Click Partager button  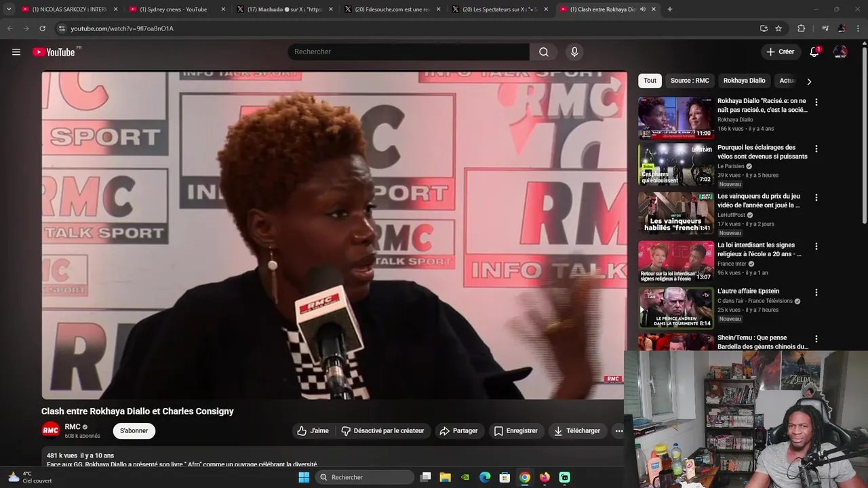point(458,431)
